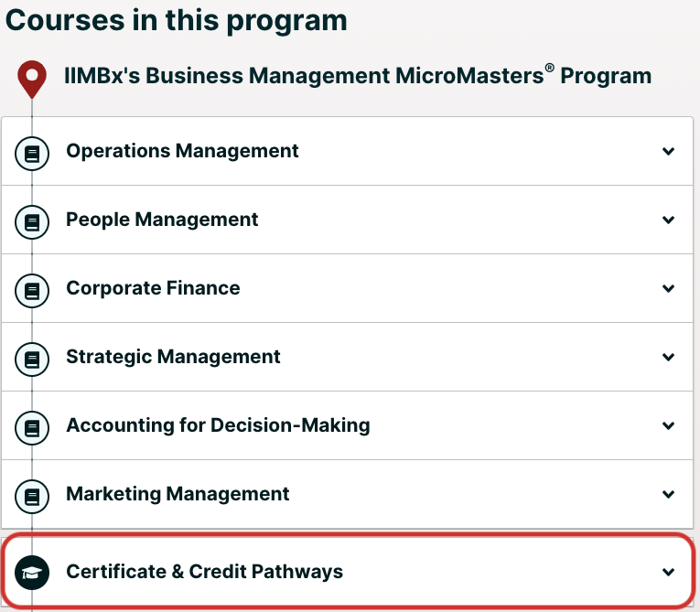The width and height of the screenshot is (700, 612).
Task: Click the graduation cap Certificate icon
Action: [32, 573]
